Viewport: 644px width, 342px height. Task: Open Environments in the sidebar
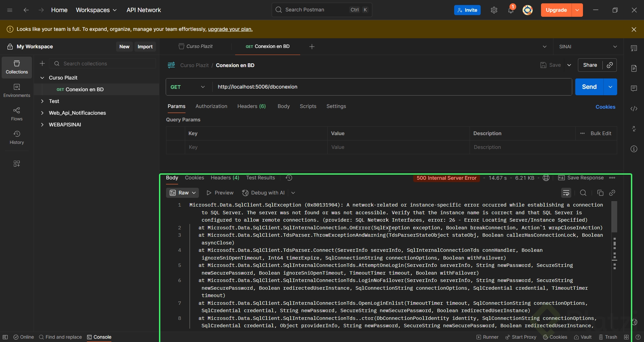tap(17, 91)
